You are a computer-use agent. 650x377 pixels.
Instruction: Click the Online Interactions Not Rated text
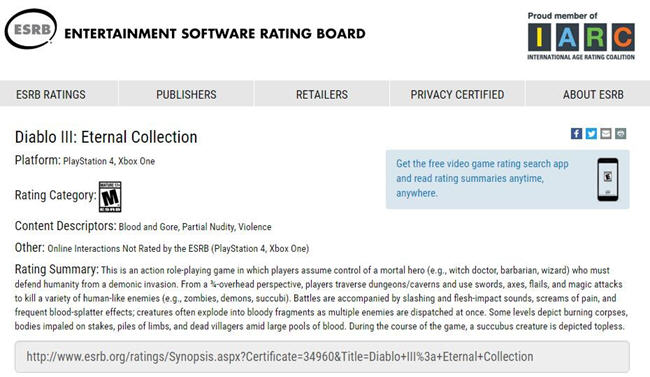point(178,248)
